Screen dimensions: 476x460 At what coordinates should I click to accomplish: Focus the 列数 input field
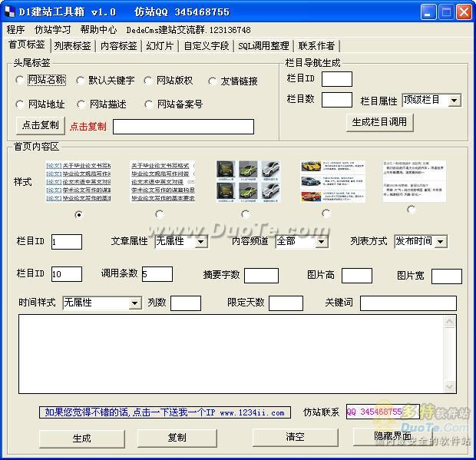click(186, 303)
